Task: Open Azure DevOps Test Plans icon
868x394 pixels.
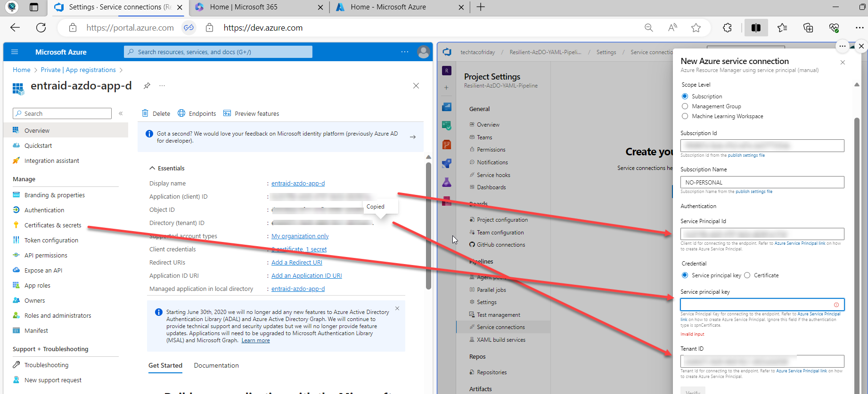Action: [447, 182]
